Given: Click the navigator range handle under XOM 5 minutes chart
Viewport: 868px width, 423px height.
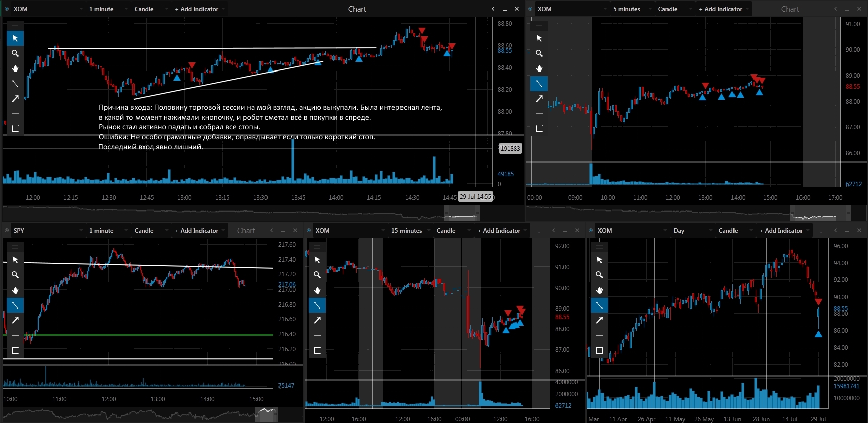Looking at the screenshot, I should (x=820, y=214).
